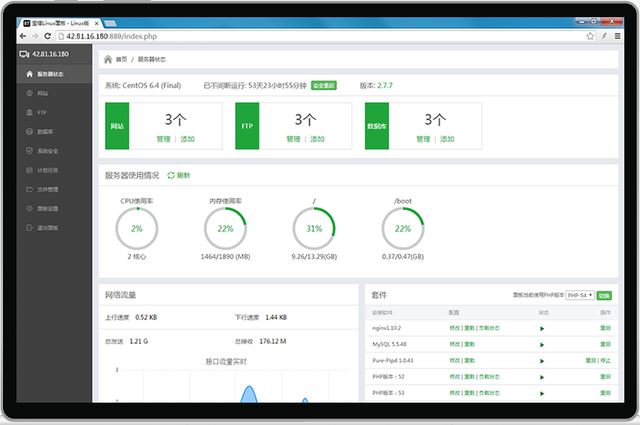
Task: Open the browser hamburger menu
Action: click(619, 36)
